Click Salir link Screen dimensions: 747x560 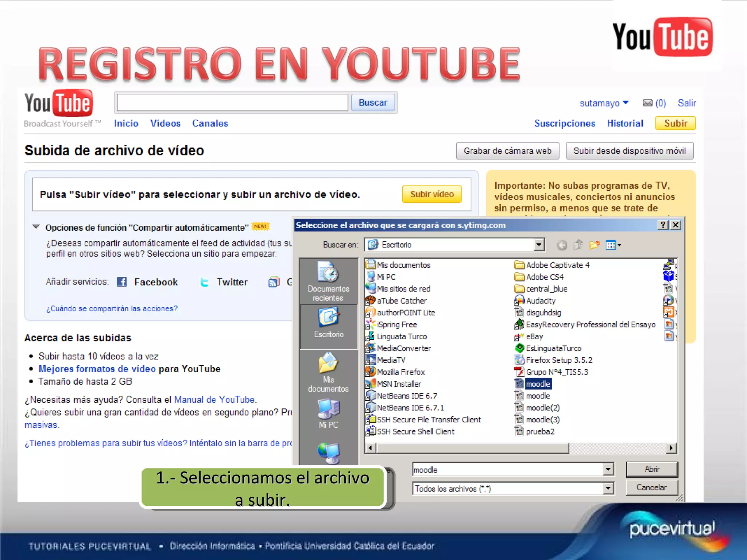tap(687, 103)
